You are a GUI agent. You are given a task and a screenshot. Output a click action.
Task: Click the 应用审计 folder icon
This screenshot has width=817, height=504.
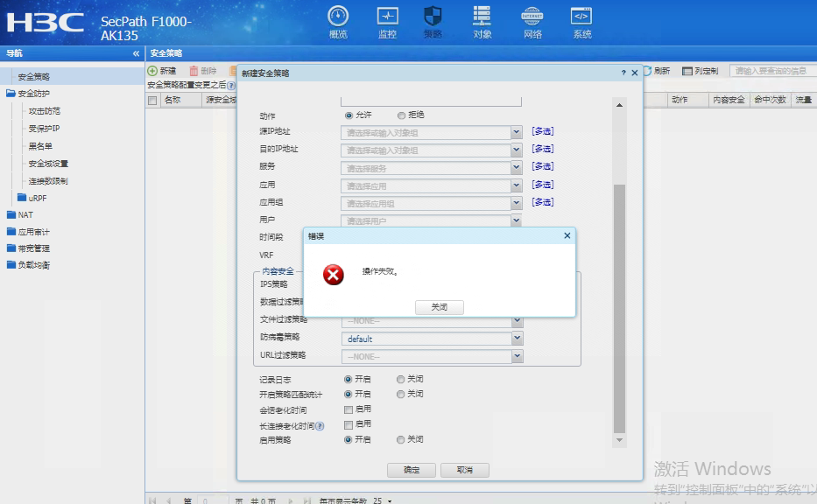pyautogui.click(x=11, y=231)
